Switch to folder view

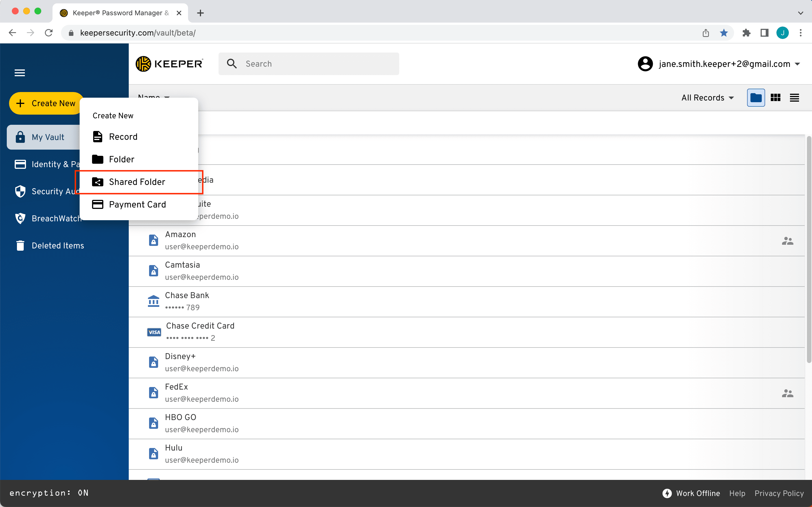[x=756, y=98]
